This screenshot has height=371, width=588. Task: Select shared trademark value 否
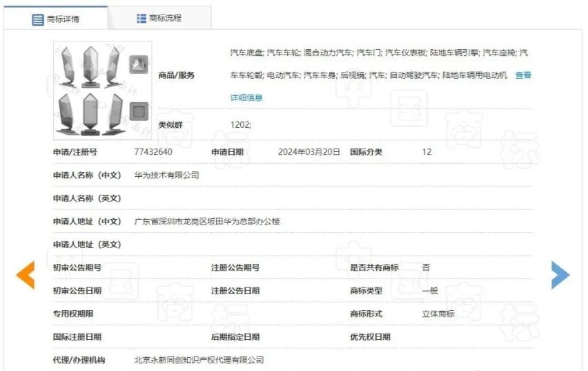pos(426,267)
